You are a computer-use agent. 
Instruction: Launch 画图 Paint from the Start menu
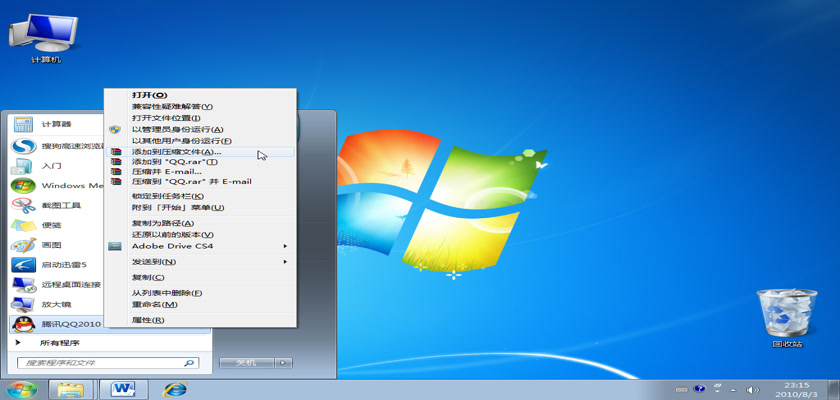pos(50,245)
